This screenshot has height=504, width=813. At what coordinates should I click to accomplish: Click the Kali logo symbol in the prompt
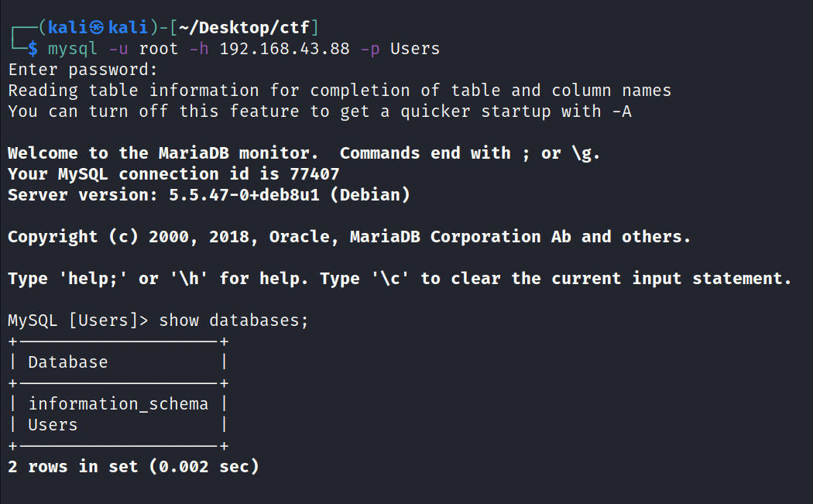pyautogui.click(x=97, y=29)
